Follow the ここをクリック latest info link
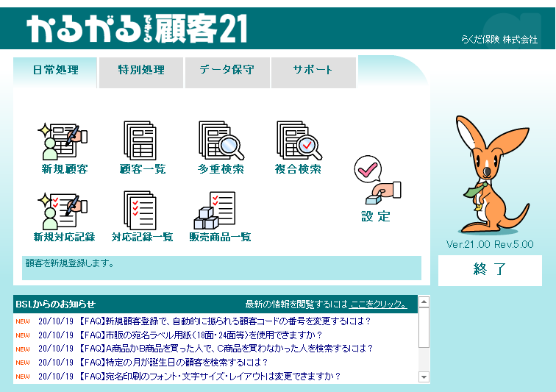Viewport: 556px width, 392px height. pyautogui.click(x=378, y=304)
